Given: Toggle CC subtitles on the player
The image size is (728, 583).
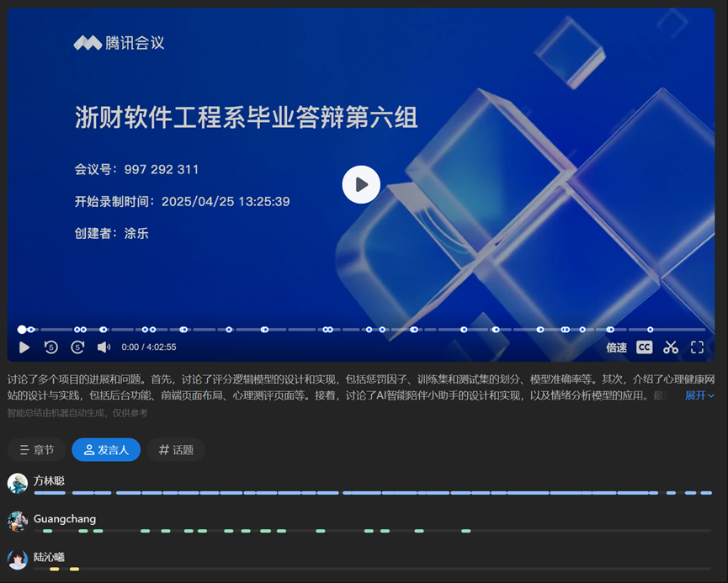Looking at the screenshot, I should click(644, 347).
